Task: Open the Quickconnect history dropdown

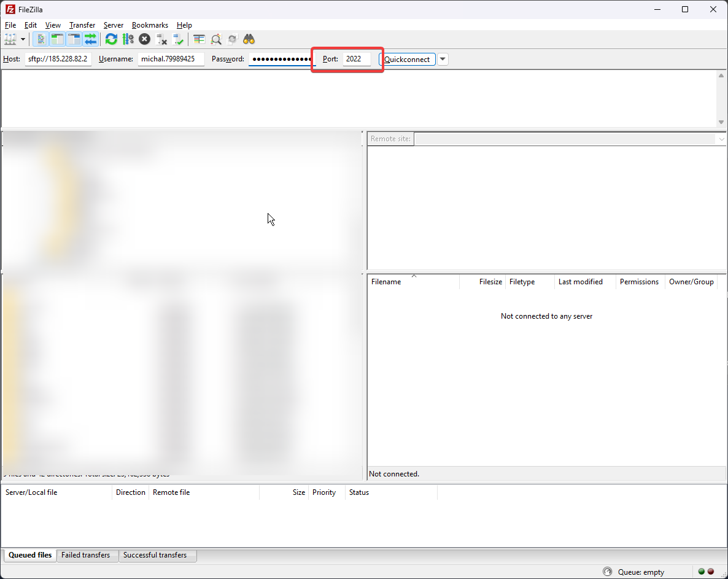Action: point(443,60)
